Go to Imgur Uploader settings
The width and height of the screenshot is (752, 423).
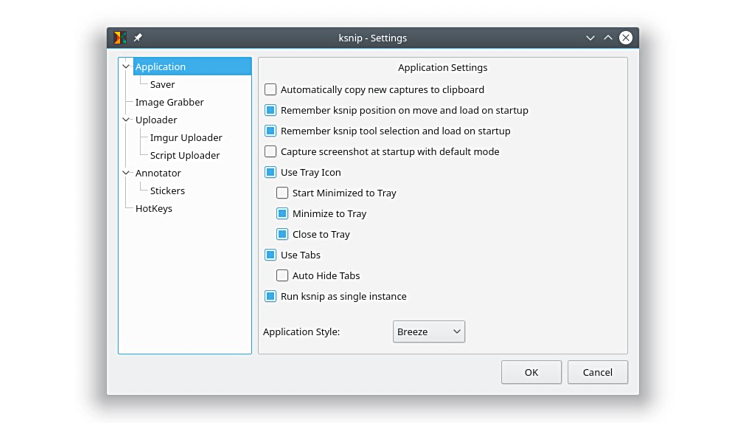pyautogui.click(x=186, y=138)
